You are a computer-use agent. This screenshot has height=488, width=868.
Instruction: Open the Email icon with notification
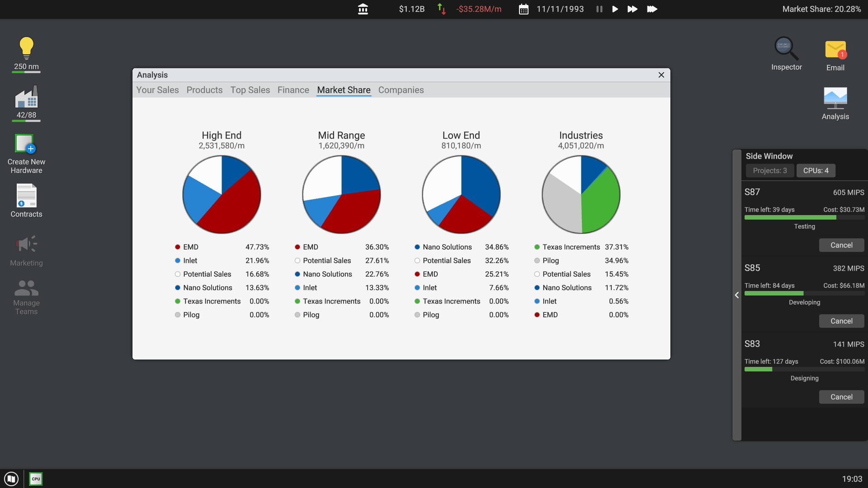(835, 50)
